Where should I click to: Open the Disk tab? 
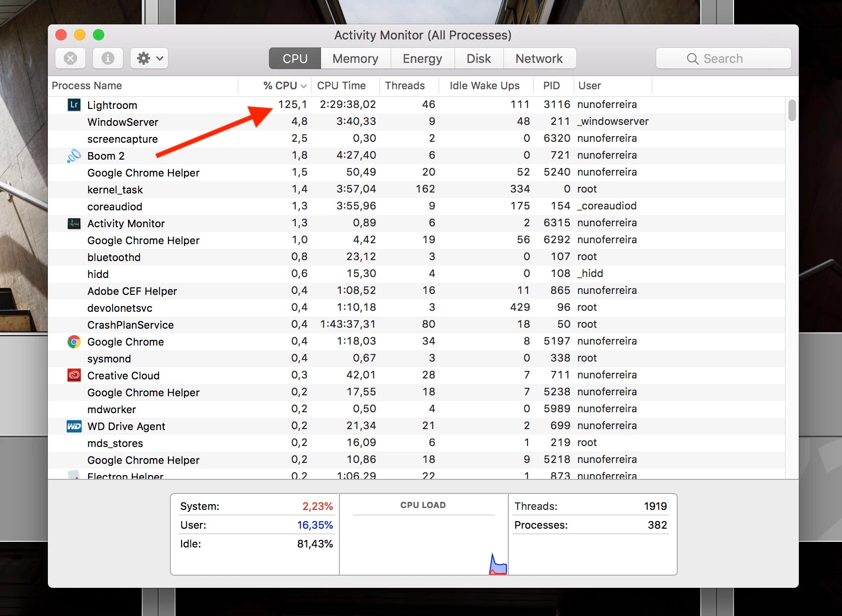pyautogui.click(x=479, y=58)
